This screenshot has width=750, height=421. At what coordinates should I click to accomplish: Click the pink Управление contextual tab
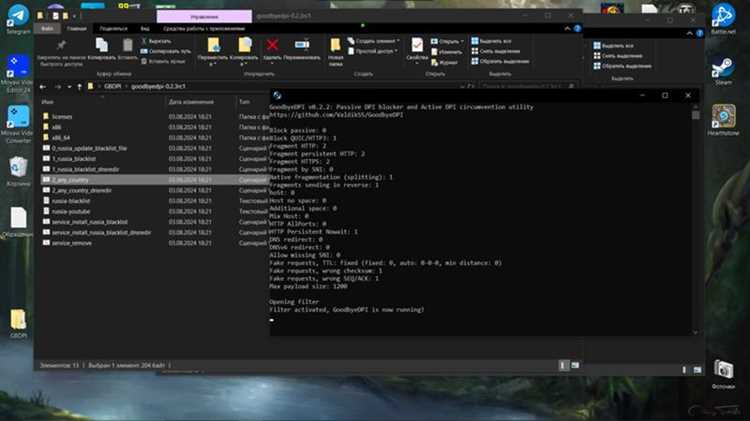204,17
